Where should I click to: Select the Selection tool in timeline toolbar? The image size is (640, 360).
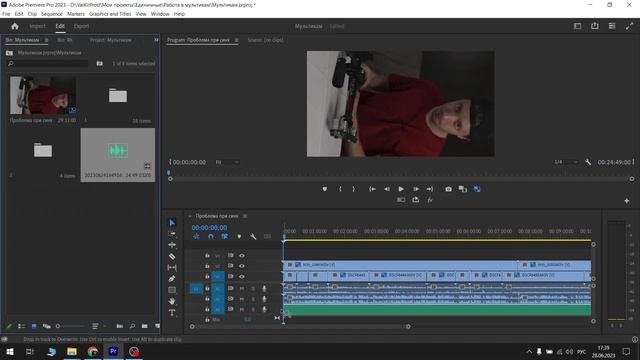click(x=172, y=222)
